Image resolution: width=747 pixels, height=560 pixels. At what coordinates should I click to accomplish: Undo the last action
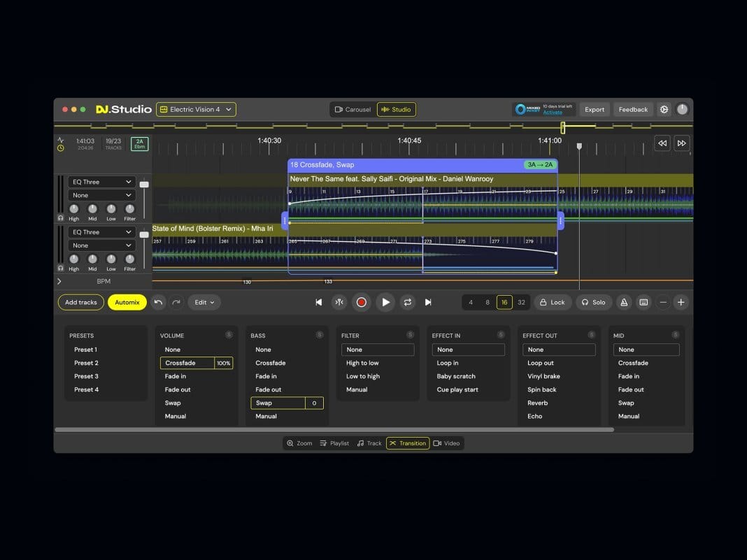[x=158, y=302]
